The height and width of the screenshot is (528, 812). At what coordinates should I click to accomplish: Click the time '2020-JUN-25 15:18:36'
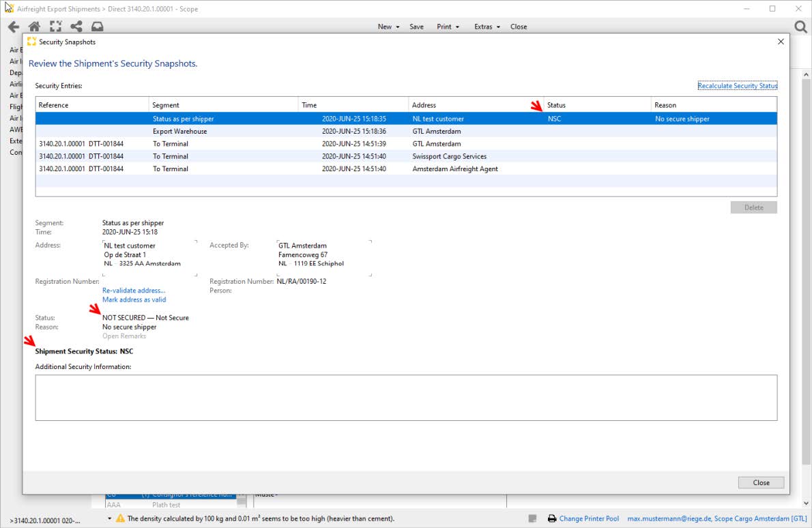(x=353, y=131)
